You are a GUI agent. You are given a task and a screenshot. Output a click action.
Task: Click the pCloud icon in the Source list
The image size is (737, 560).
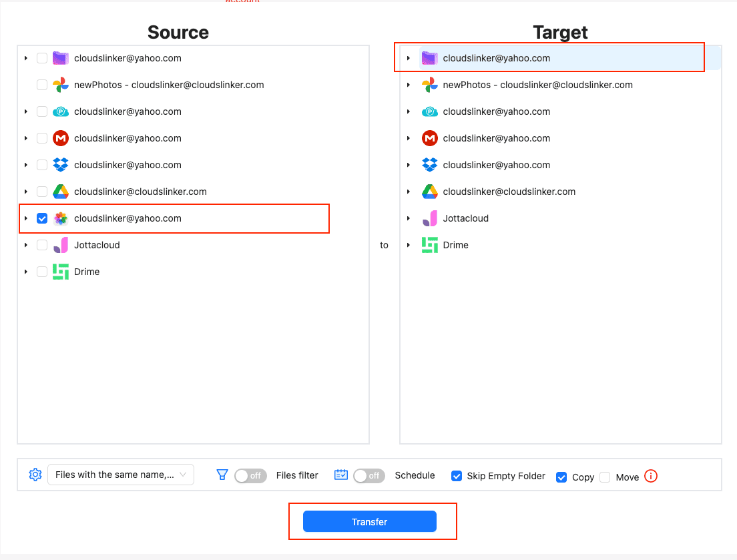(60, 111)
